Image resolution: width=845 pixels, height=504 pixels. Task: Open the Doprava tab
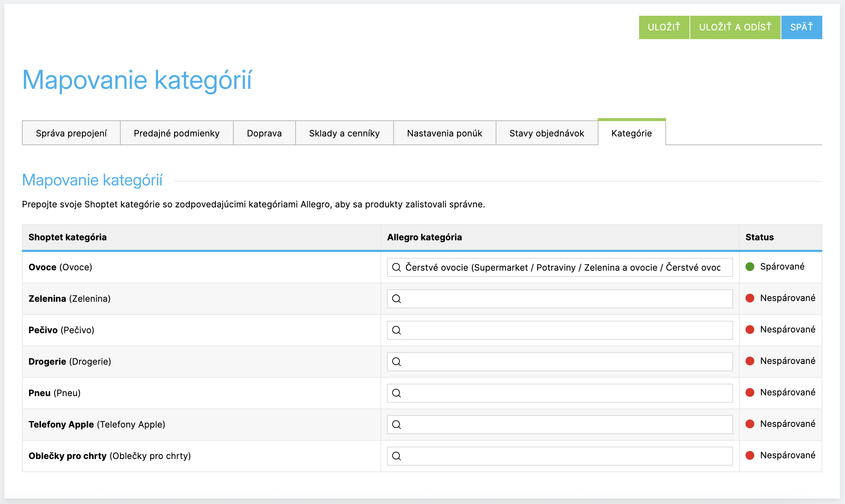(264, 133)
